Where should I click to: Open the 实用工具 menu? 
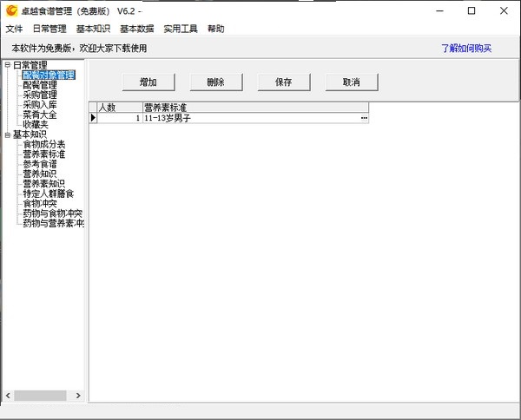[x=181, y=29]
